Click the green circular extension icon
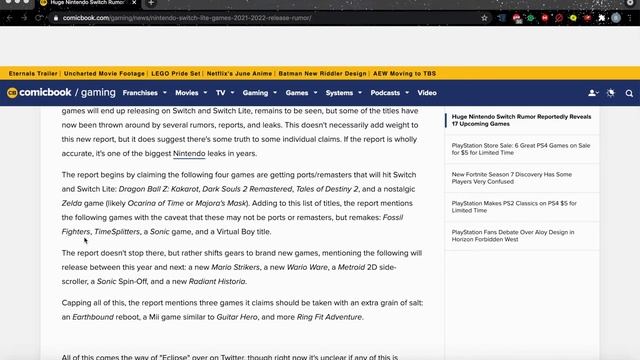Viewport: 640px width, 360px height. [x=531, y=18]
